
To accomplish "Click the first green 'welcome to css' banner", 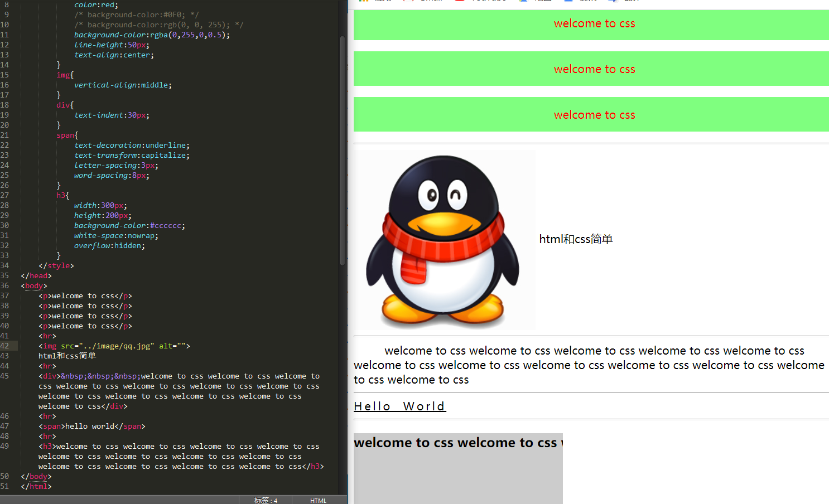I will (591, 24).
